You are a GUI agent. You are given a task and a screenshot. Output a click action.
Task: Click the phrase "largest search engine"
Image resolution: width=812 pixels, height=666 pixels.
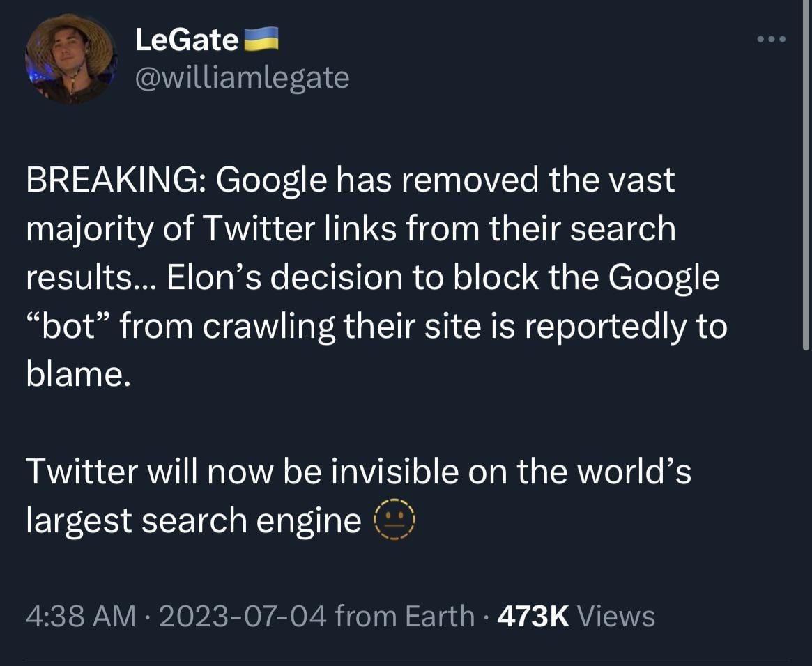tap(193, 520)
